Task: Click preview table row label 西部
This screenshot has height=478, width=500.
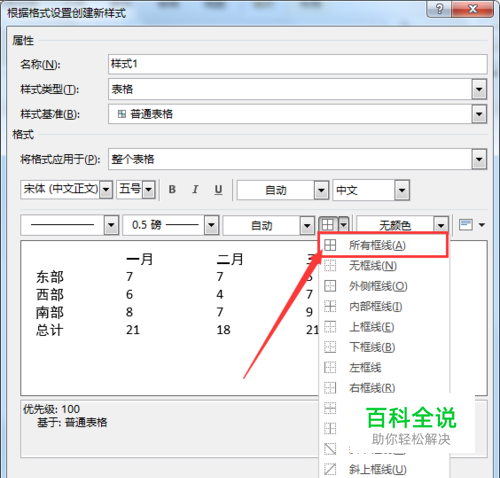Action: [50, 294]
